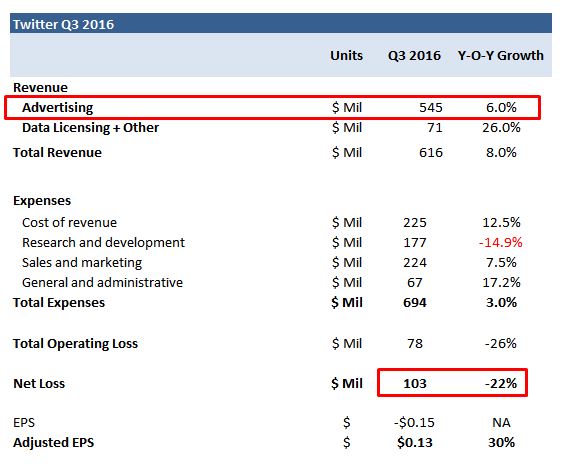Select the 'Y-O-Y Growth' column header
The height and width of the screenshot is (476, 567).
coord(501,55)
